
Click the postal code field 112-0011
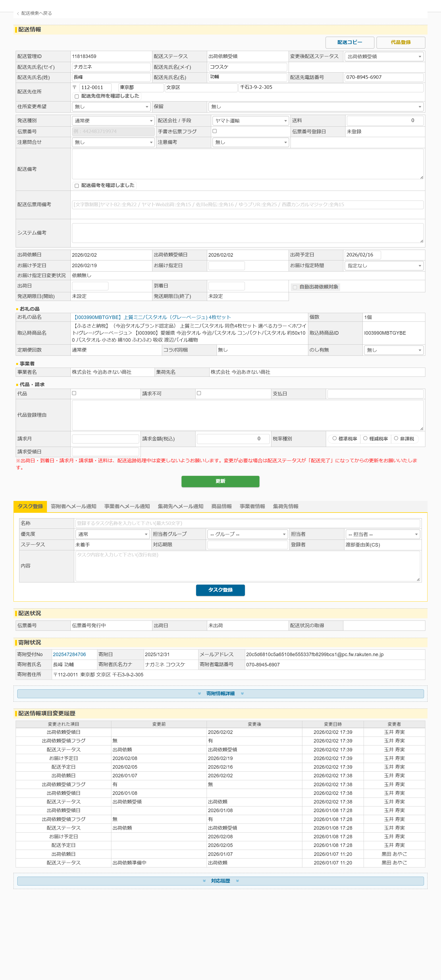click(95, 87)
